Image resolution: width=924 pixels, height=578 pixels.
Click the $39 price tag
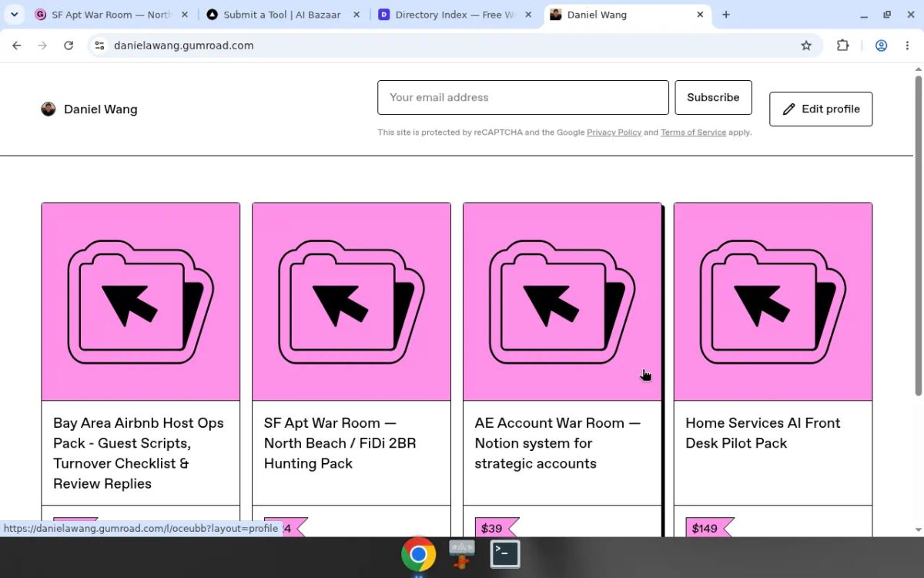(496, 528)
